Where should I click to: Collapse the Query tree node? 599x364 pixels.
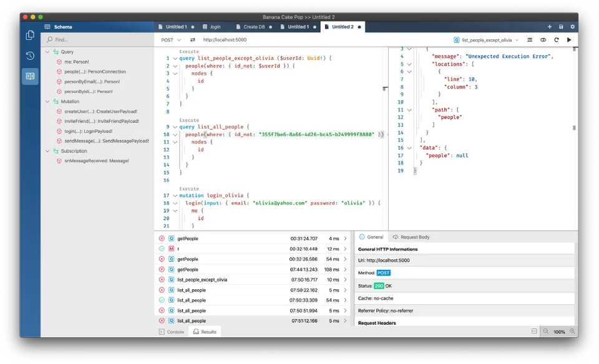click(47, 52)
